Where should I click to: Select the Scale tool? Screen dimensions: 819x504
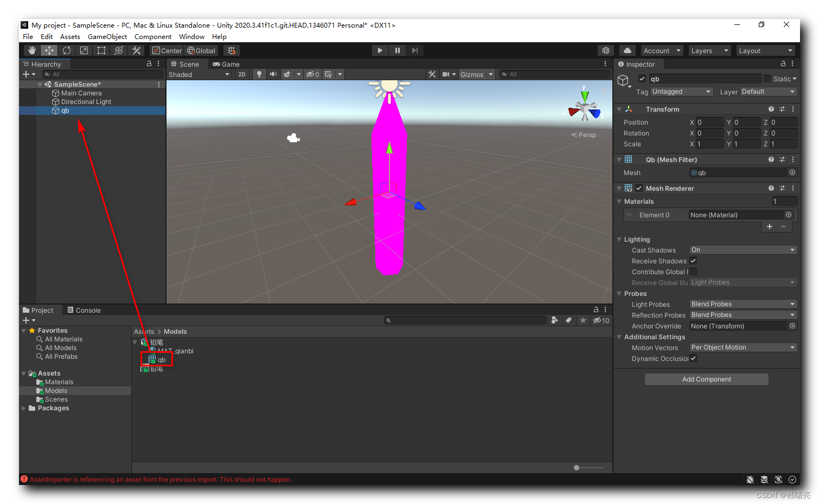pos(84,50)
